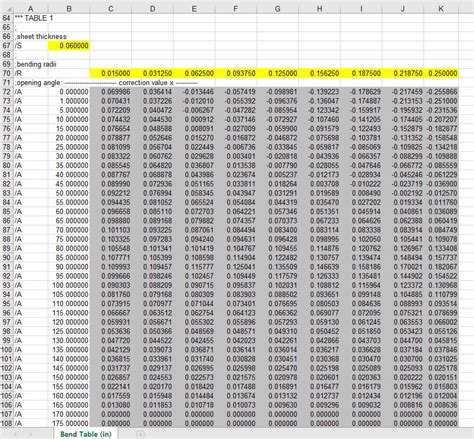
Task: Select bending radius cell 0.250000
Action: (441, 73)
